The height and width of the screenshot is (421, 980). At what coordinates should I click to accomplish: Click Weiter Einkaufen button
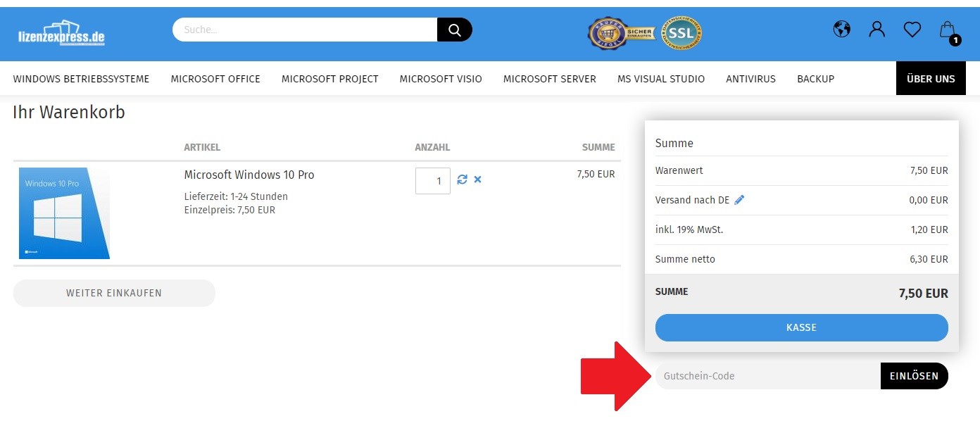point(114,293)
